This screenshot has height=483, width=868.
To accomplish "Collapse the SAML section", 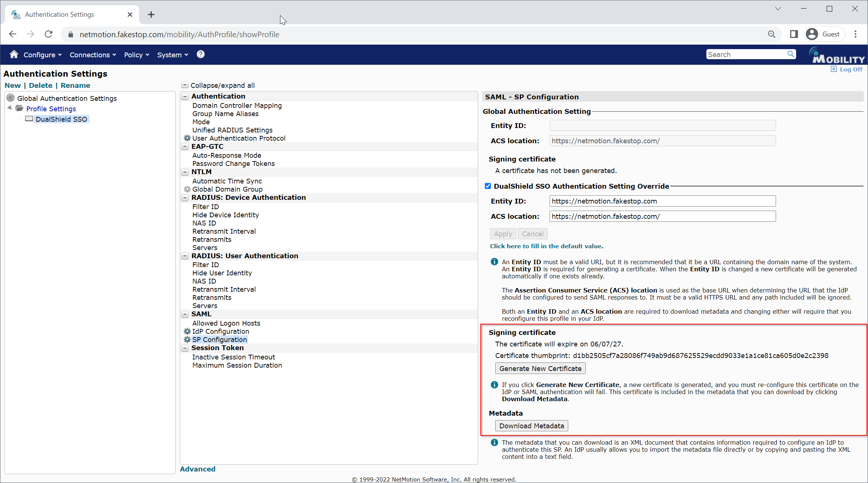I will tap(185, 314).
